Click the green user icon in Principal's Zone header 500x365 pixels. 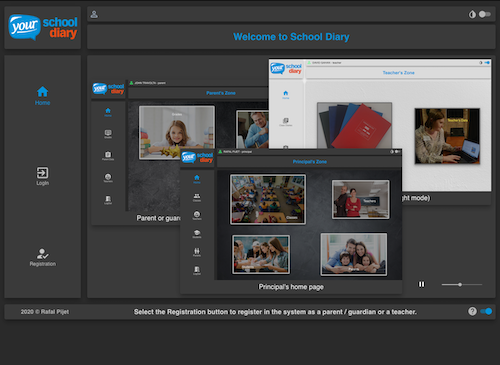click(220, 152)
